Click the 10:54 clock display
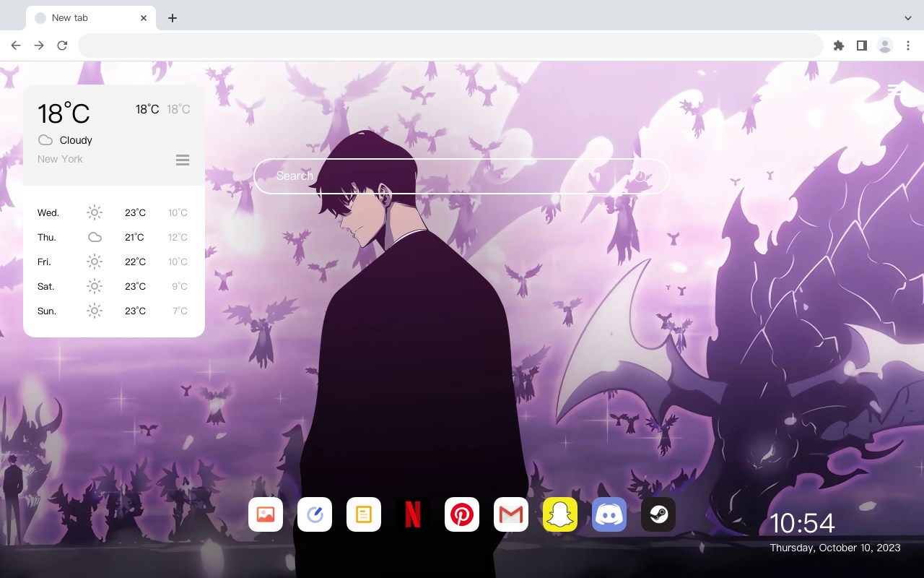The height and width of the screenshot is (578, 924). coord(802,523)
